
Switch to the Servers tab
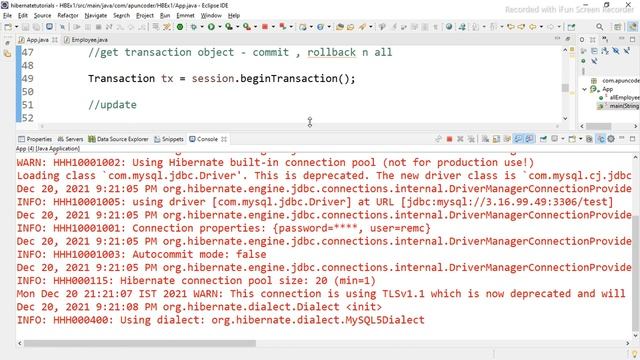[x=70, y=139]
